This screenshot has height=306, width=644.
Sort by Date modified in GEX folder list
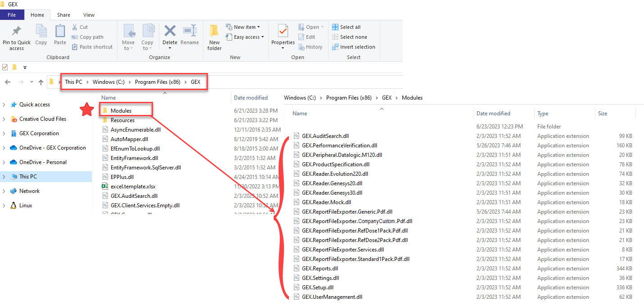point(251,98)
